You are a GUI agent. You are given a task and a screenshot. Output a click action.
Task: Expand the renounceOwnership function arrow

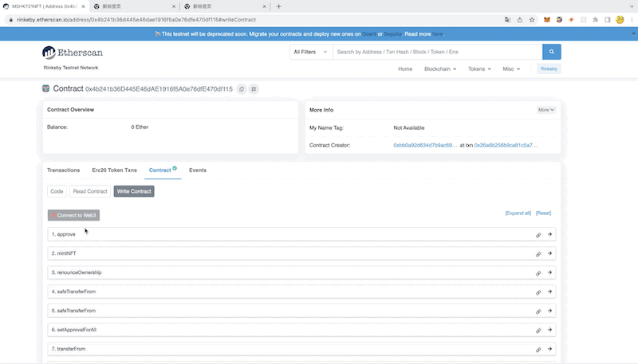pyautogui.click(x=549, y=272)
